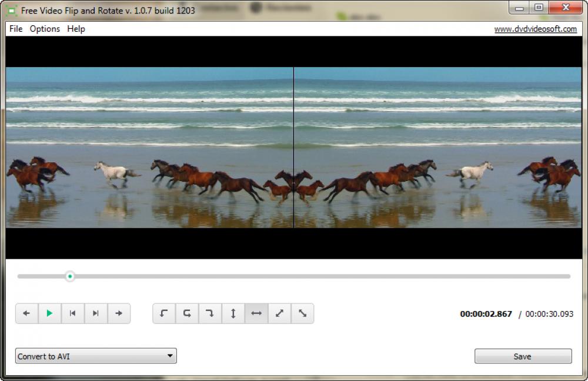Open the File menu
This screenshot has width=588, height=381.
15,29
